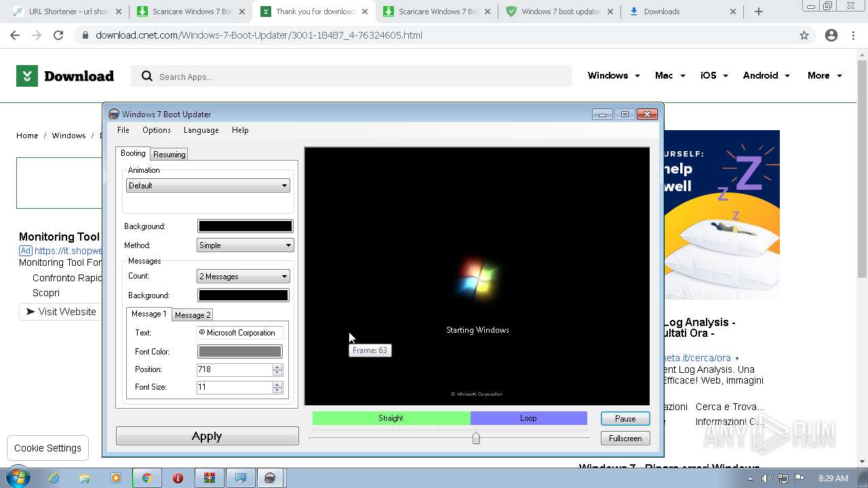868x488 pixels.
Task: Expand the Animation Default dropdown
Action: coord(208,186)
